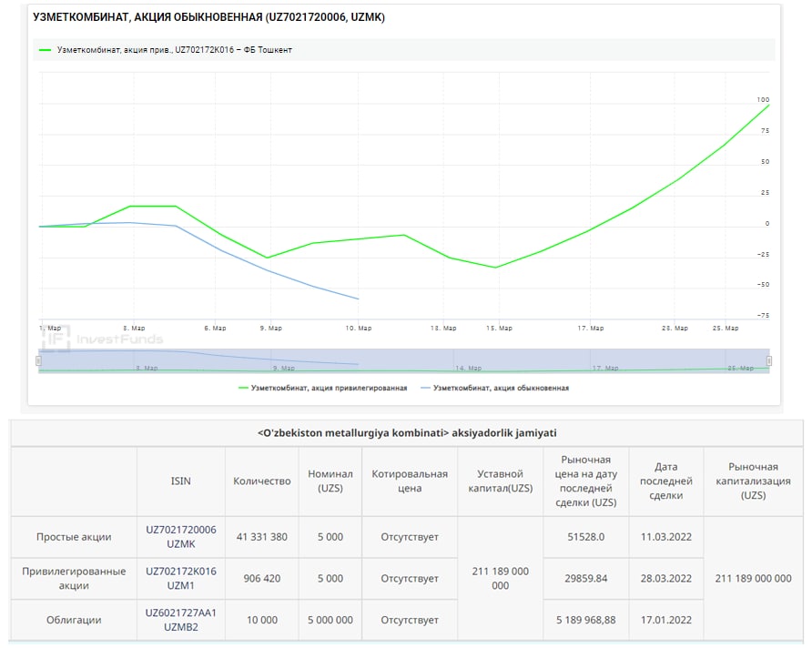Click the '15. Мар' x-axis label
812x648 pixels.
coord(499,328)
